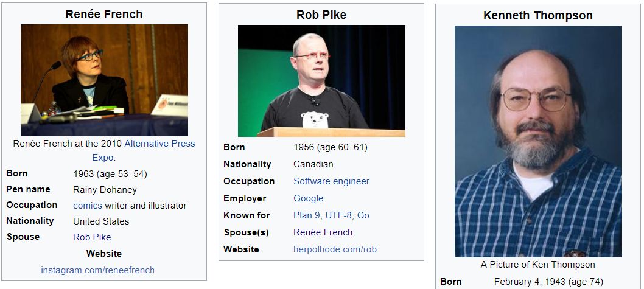Open the Rob Pike photo thumbnail
644x289 pixels.
coord(321,81)
